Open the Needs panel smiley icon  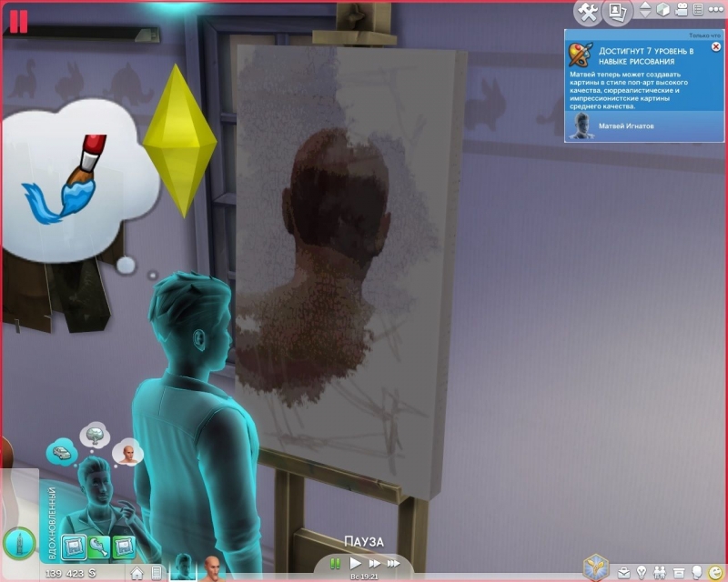coord(716,572)
